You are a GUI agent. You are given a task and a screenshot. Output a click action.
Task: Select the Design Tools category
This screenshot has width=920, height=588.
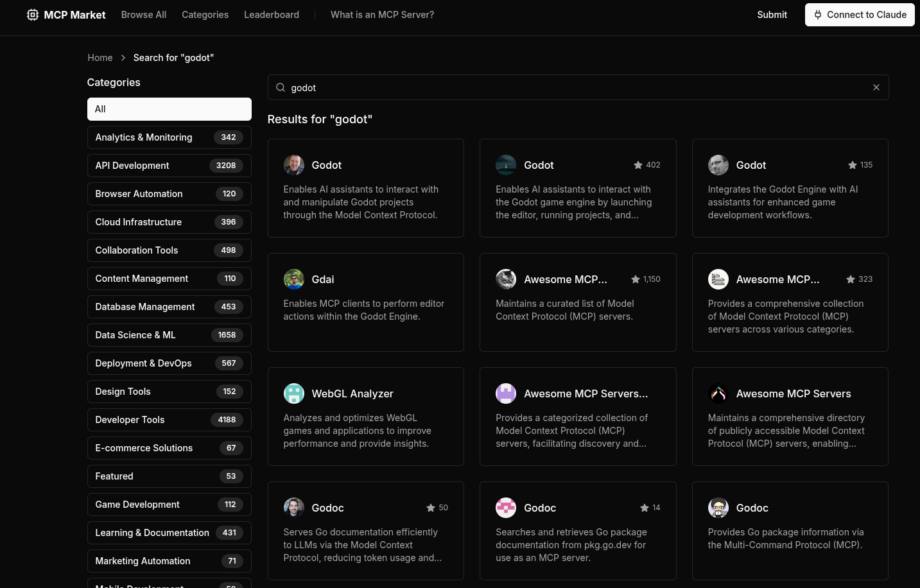click(169, 392)
